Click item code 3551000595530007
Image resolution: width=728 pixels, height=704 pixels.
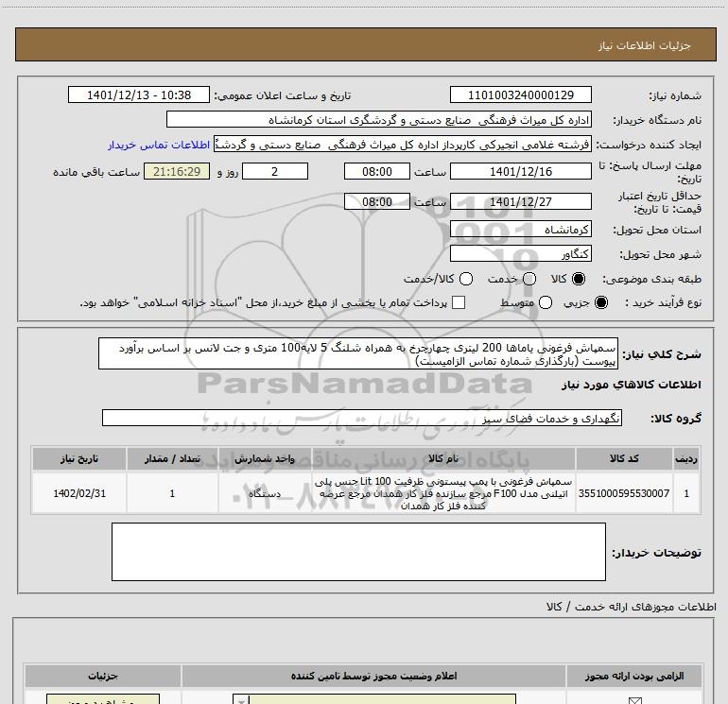pyautogui.click(x=624, y=493)
